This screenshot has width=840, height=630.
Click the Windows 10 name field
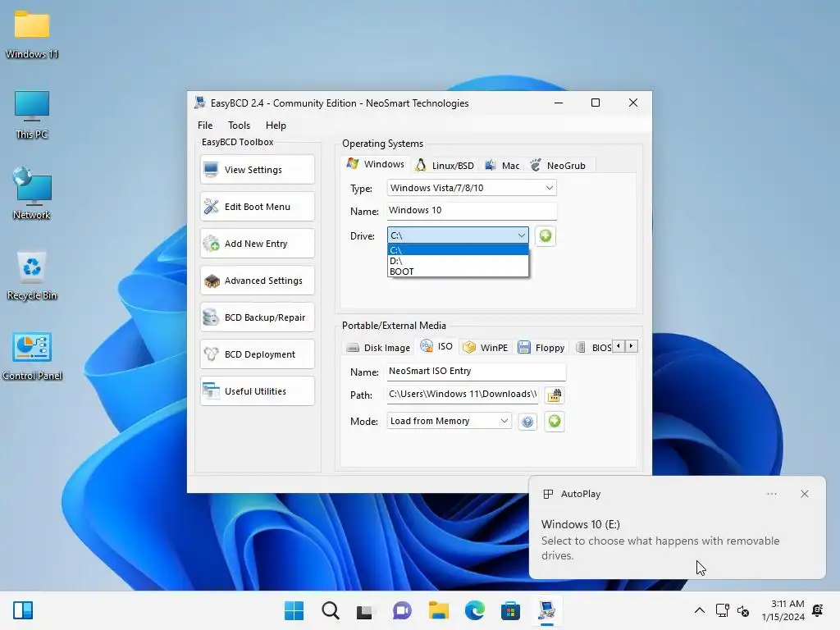pos(472,211)
